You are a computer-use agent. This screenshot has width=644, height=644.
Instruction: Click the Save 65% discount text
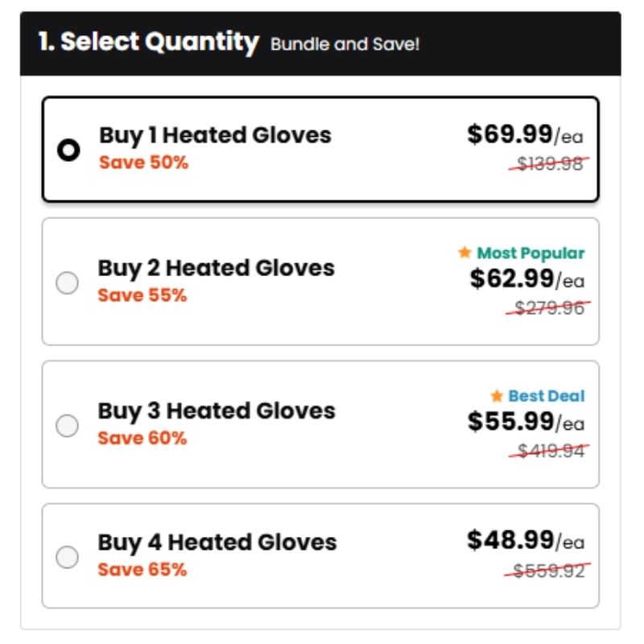point(142,570)
